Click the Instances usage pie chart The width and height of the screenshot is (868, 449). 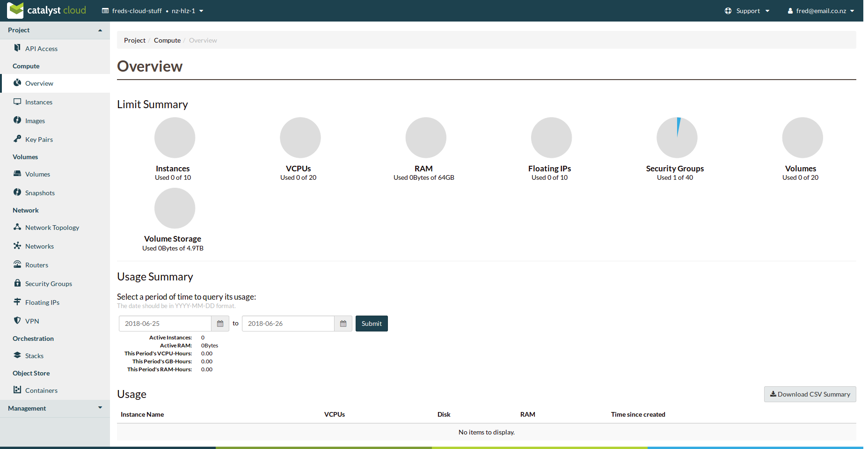(x=175, y=138)
